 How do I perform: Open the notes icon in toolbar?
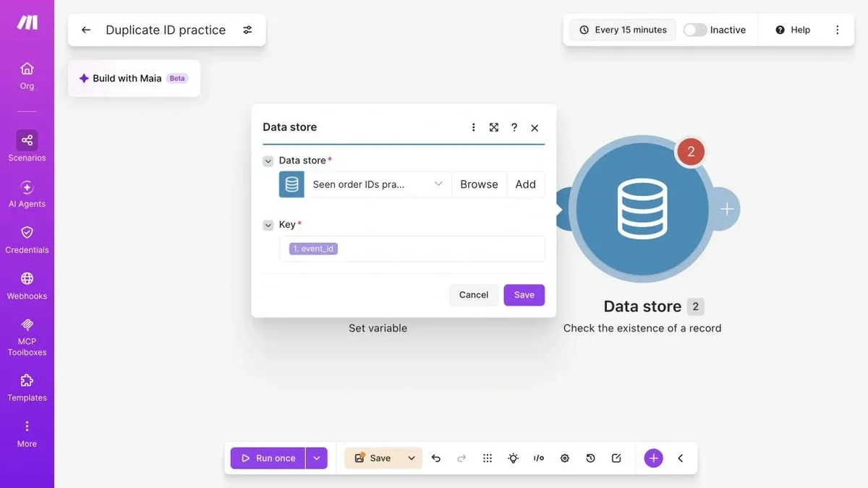click(x=616, y=458)
